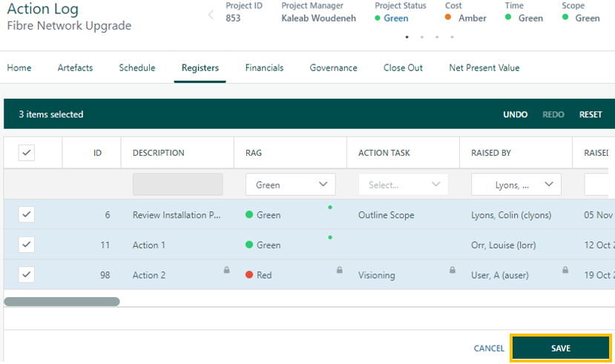Switch to the Artefacts tab

[x=76, y=67]
